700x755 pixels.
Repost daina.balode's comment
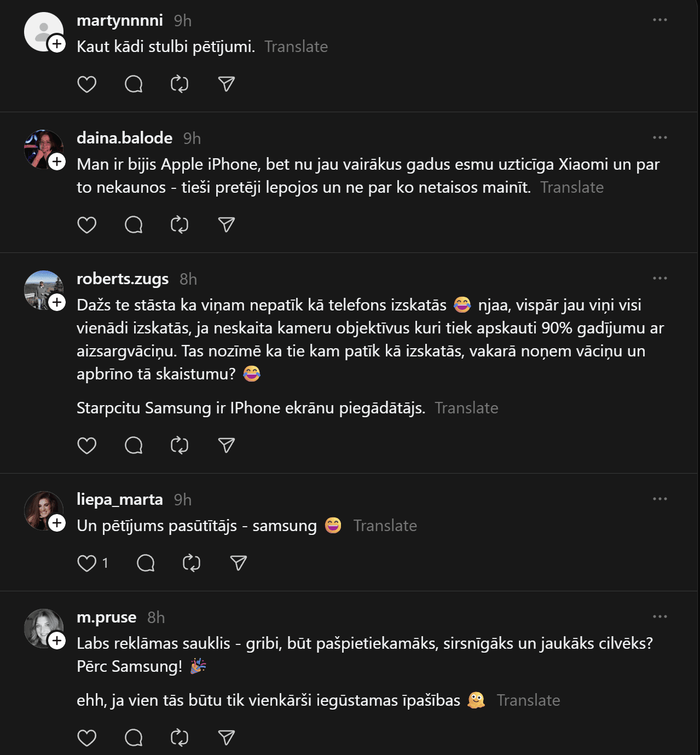[x=180, y=225]
